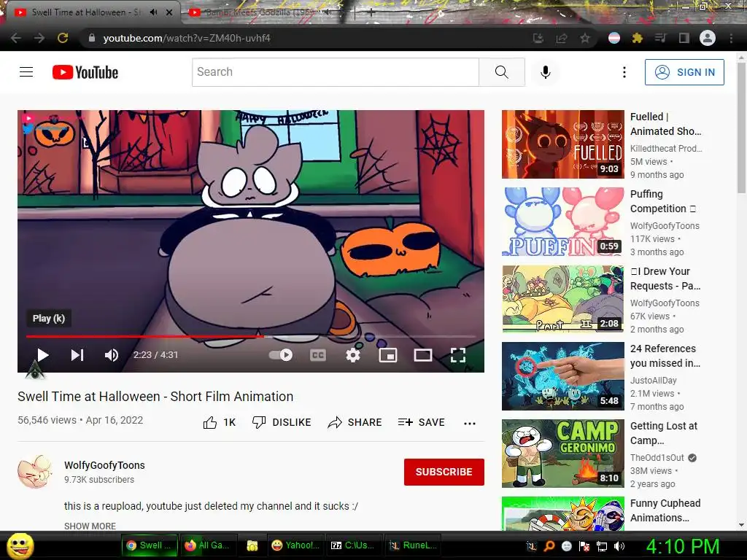Start voice search with the microphone

coord(546,72)
